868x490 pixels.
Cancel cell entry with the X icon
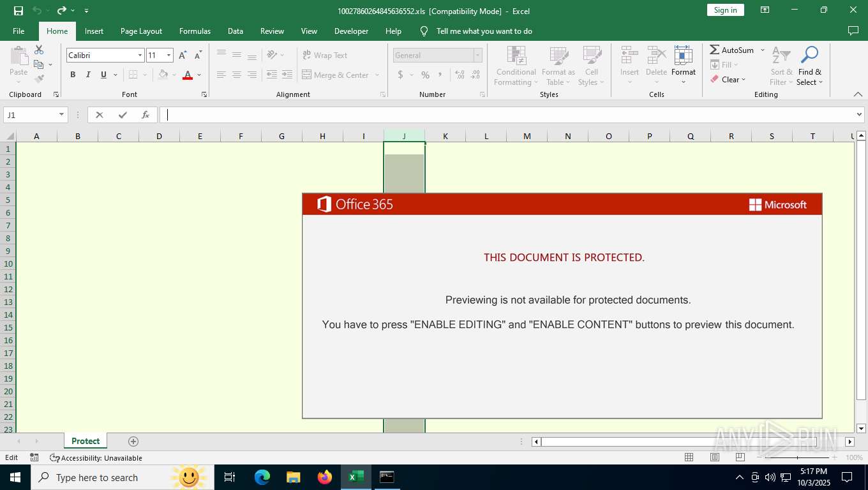[99, 115]
